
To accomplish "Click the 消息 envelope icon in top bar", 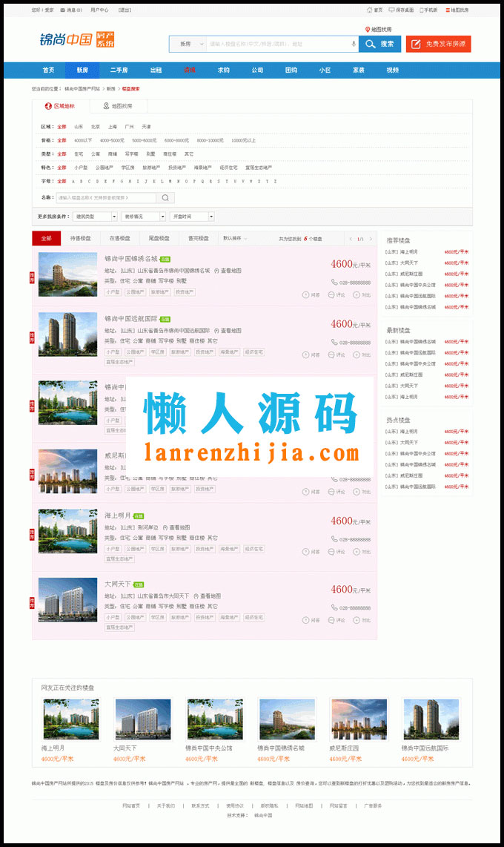I will click(x=62, y=10).
